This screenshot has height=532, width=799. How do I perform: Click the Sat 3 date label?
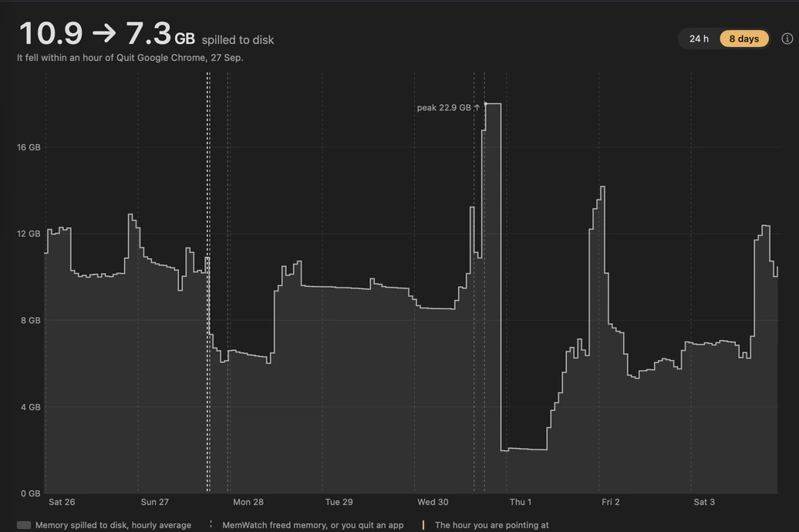(x=703, y=502)
